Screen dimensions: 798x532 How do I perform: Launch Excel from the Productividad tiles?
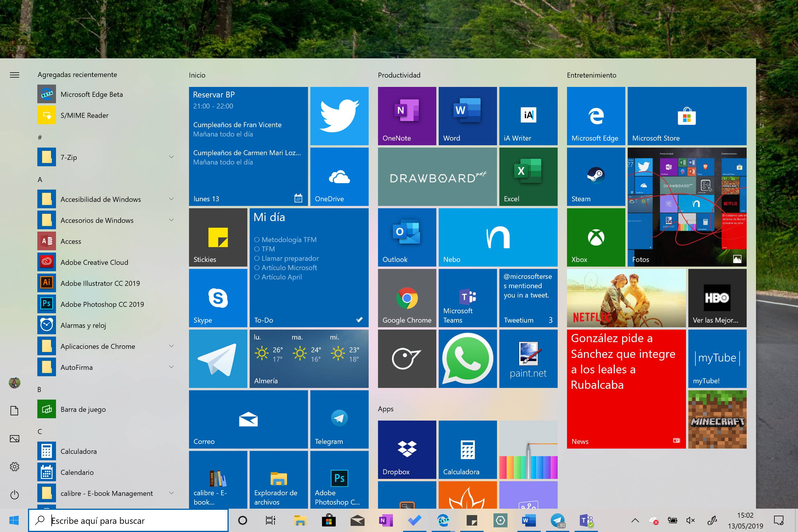[x=528, y=176]
